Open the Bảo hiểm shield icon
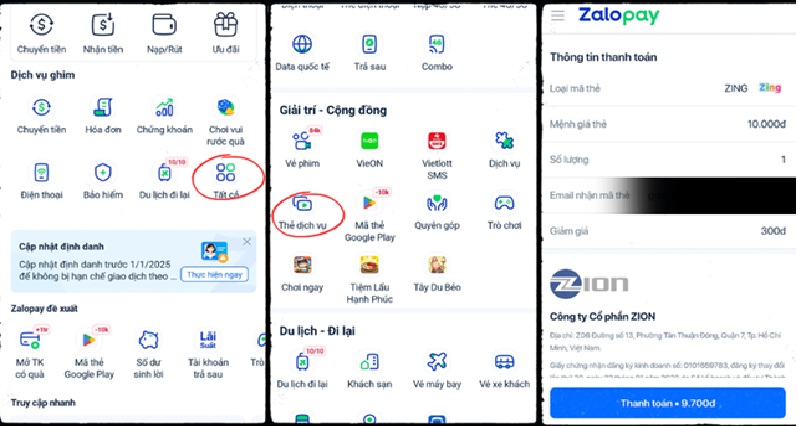Viewport: 798px width, 426px height. (x=103, y=173)
